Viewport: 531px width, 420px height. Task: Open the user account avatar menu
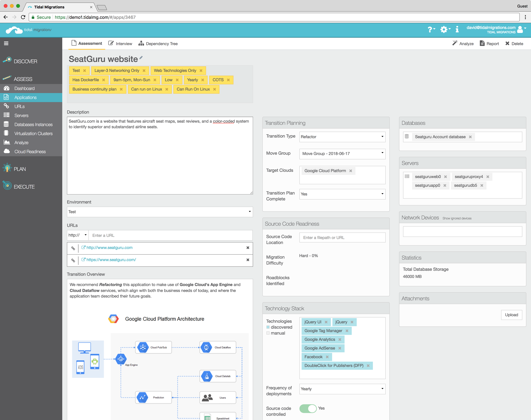522,29
